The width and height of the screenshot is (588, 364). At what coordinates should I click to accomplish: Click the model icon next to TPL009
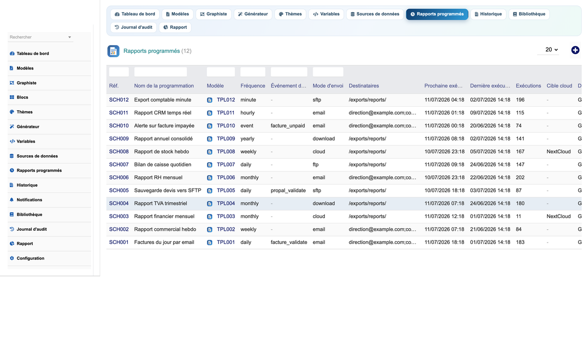click(x=210, y=139)
